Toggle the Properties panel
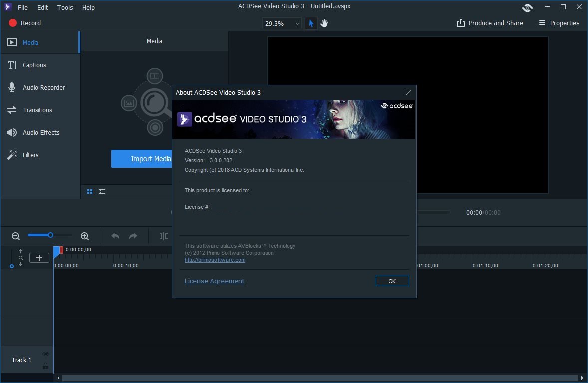588x383 pixels. (559, 23)
